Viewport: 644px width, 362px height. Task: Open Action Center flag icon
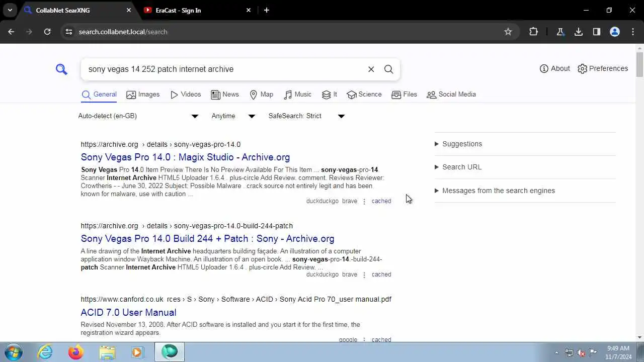(593, 352)
